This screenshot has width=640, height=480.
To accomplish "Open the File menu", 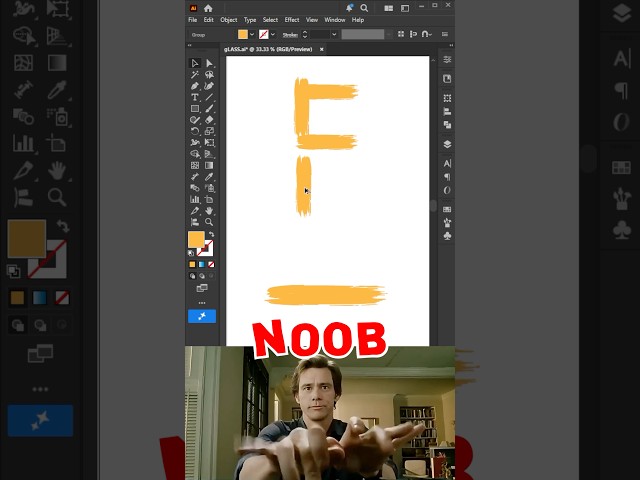I will (193, 20).
